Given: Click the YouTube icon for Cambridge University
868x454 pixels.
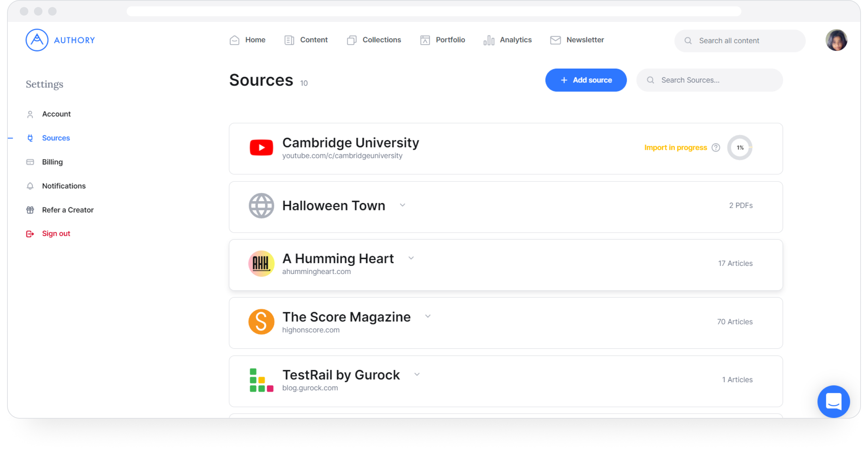Looking at the screenshot, I should (x=261, y=147).
